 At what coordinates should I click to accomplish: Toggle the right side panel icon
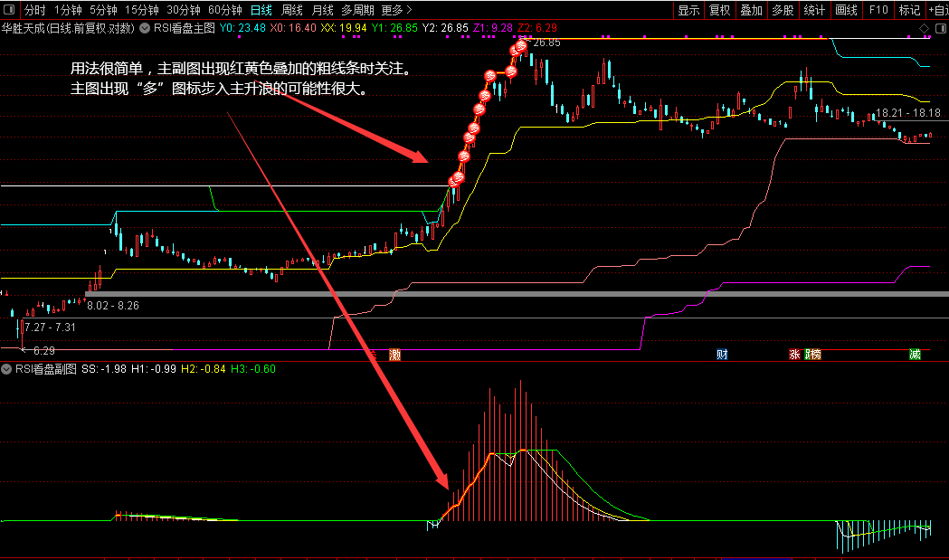pyautogui.click(x=941, y=28)
